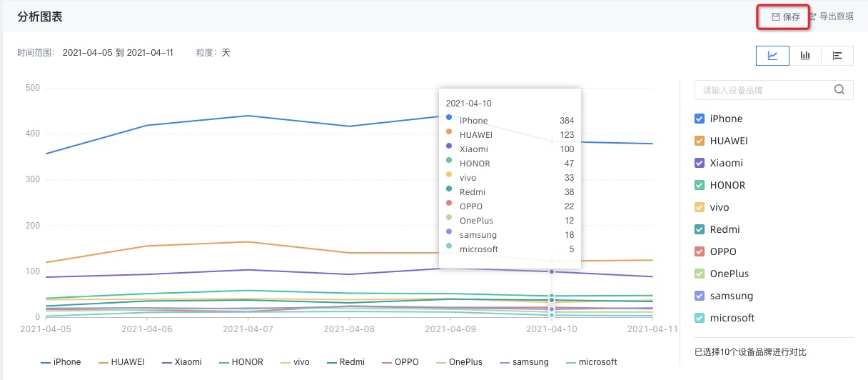868x380 pixels.
Task: Click the 分析图表 panel title
Action: [x=40, y=16]
